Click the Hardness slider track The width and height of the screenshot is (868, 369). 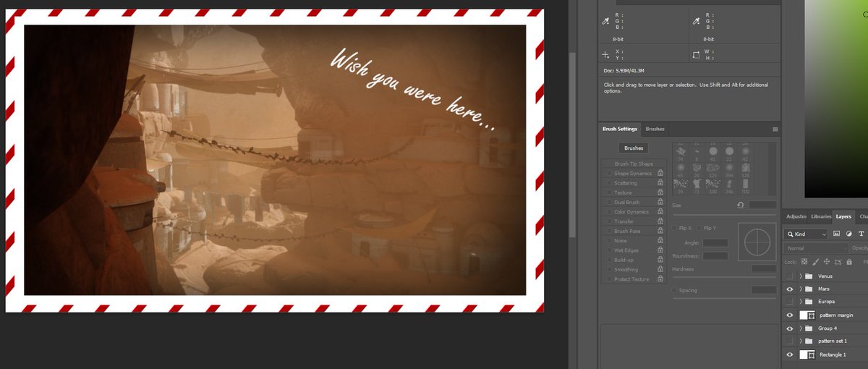click(724, 277)
